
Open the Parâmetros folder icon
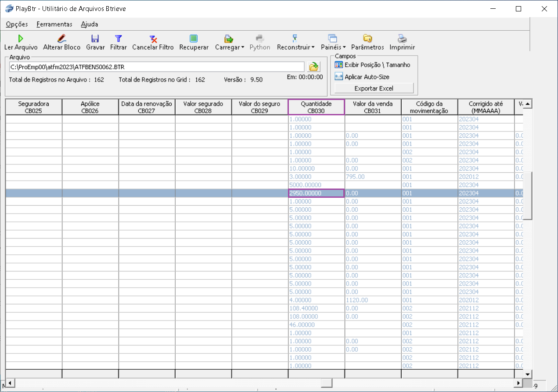coord(367,39)
